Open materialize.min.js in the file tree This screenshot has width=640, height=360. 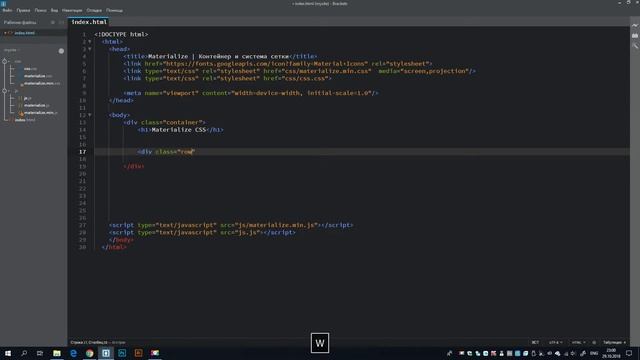coord(40,113)
